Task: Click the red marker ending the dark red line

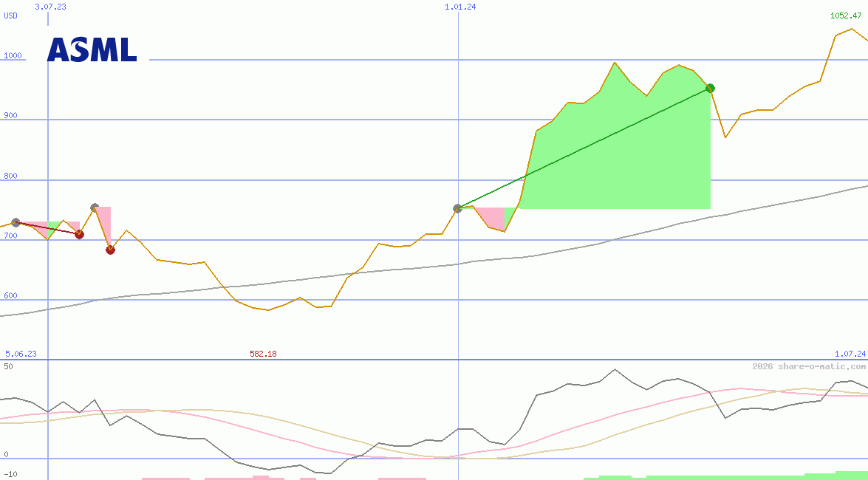Action: [79, 235]
